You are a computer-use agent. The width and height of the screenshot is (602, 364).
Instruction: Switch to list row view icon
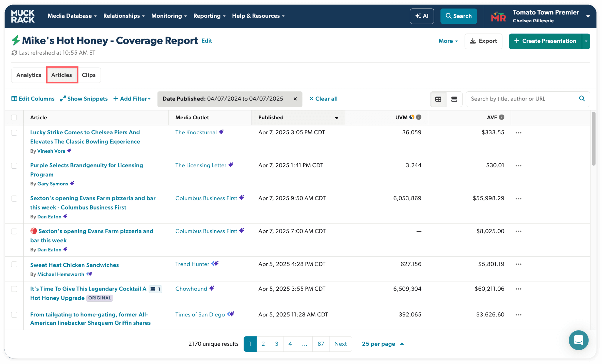click(454, 99)
